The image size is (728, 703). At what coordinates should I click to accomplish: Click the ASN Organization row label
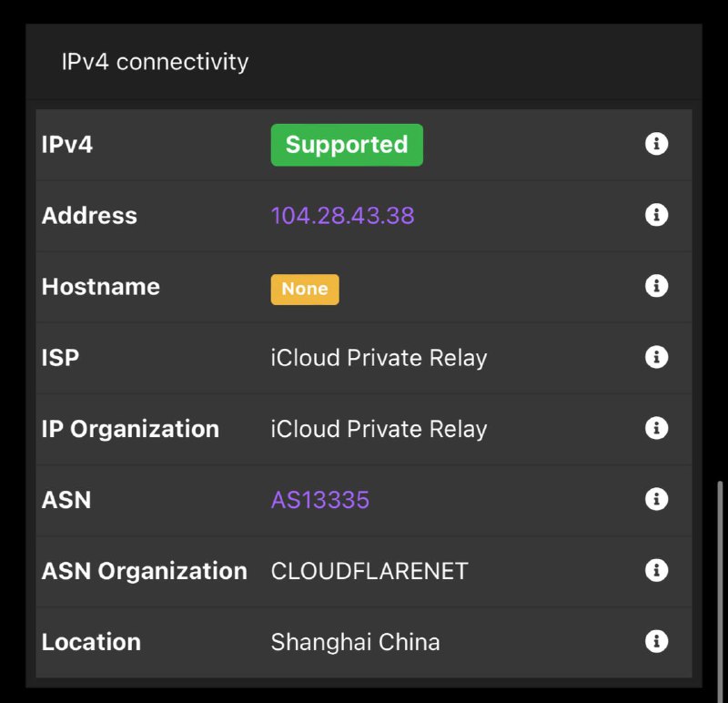point(145,571)
